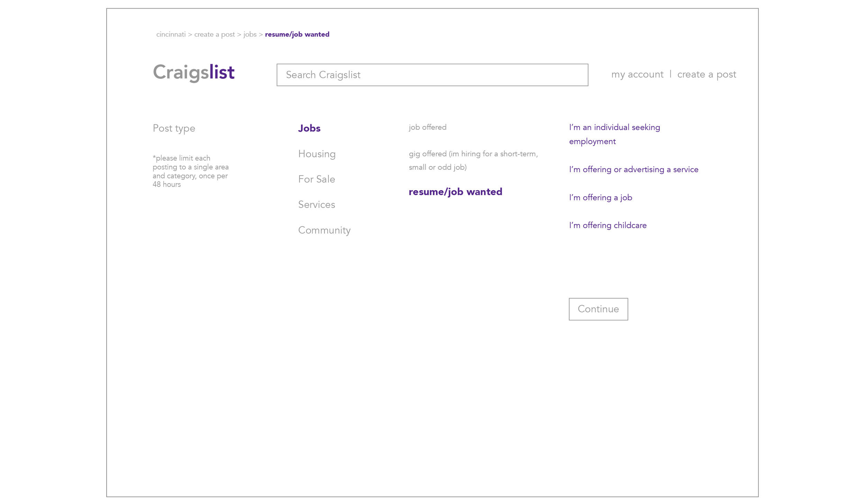
Task: Choose I'm offering childcare option
Action: click(x=608, y=225)
